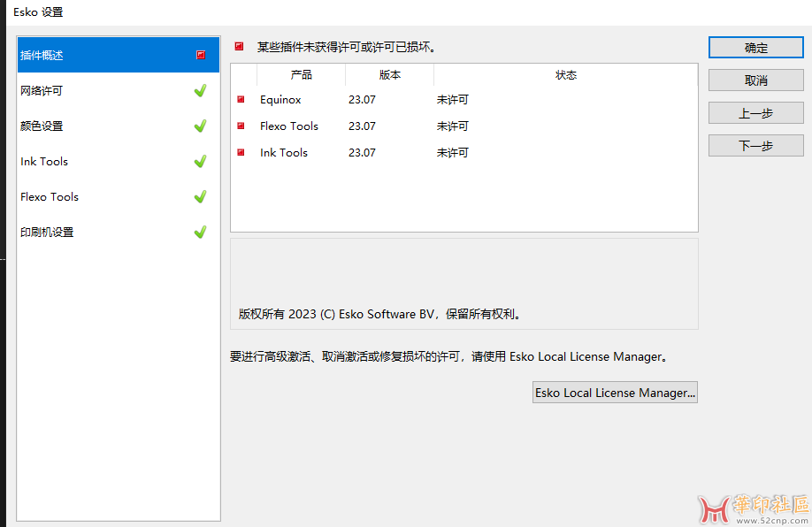Click green checkmark next to 颜色设置

pos(200,126)
